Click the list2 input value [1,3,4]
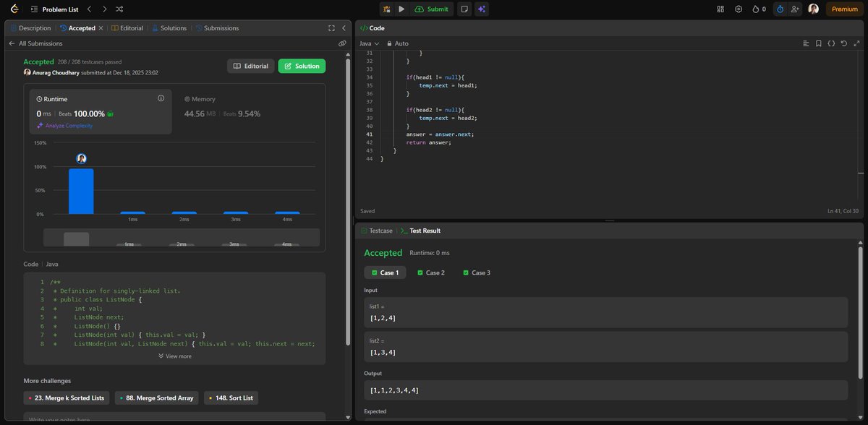The height and width of the screenshot is (425, 868). click(383, 352)
